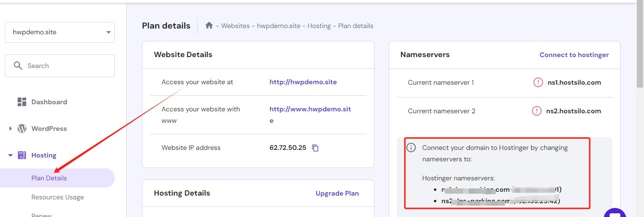This screenshot has width=644, height=217.
Task: Click the ns2.hostsilo.com nameserver text
Action: 574,111
